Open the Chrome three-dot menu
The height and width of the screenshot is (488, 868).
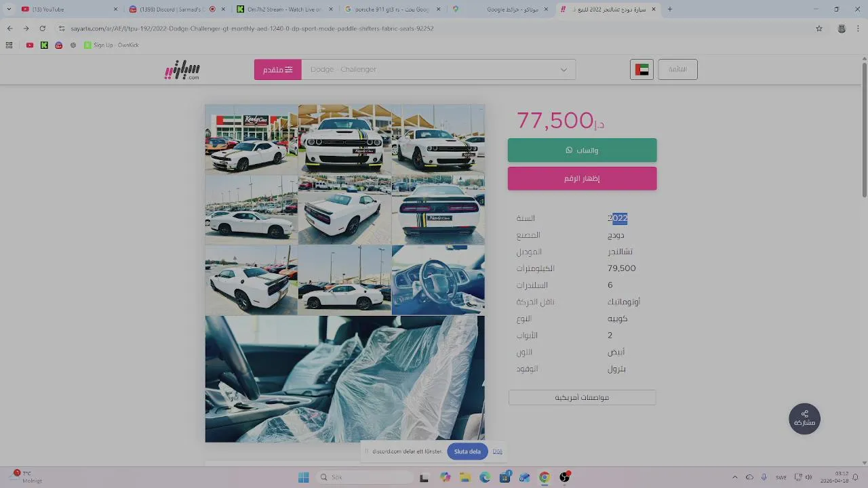point(857,28)
